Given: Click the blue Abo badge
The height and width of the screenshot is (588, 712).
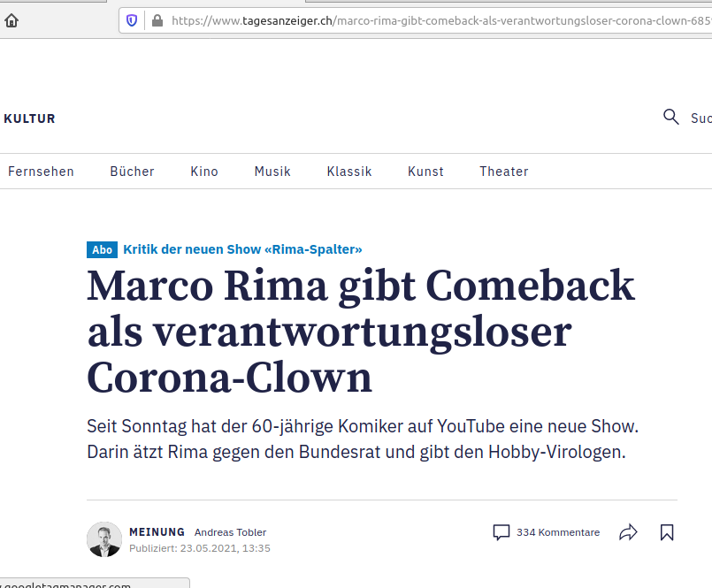Looking at the screenshot, I should pyautogui.click(x=103, y=249).
